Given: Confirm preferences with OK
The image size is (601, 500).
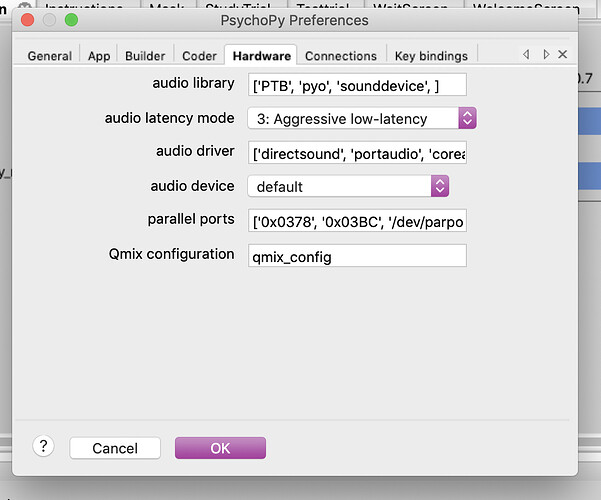Looking at the screenshot, I should [220, 448].
